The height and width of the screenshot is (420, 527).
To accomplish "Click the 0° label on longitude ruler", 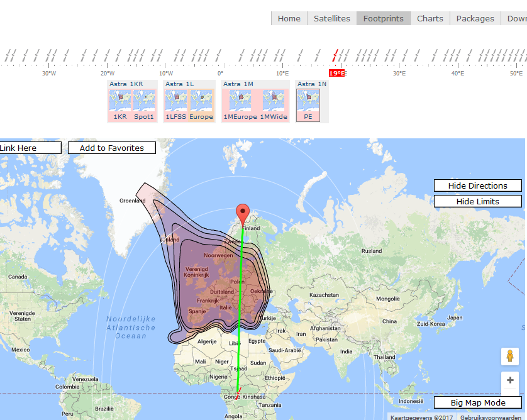I will [x=221, y=73].
